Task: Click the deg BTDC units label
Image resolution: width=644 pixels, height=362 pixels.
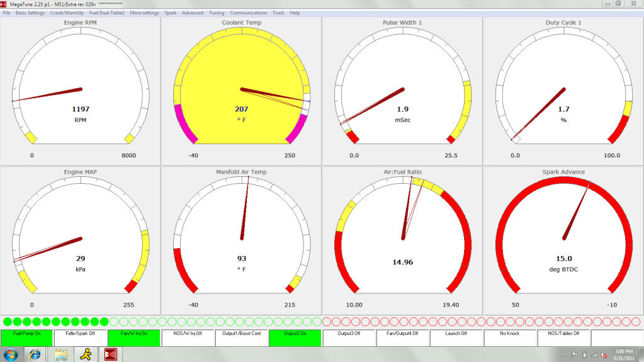Action: pos(563,269)
